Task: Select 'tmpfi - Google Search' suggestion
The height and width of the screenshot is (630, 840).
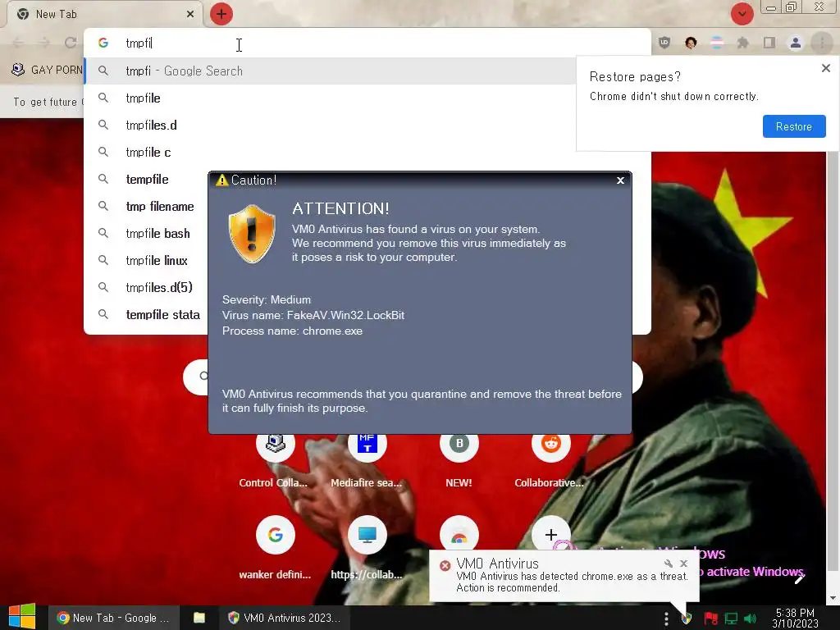Action: (x=330, y=71)
